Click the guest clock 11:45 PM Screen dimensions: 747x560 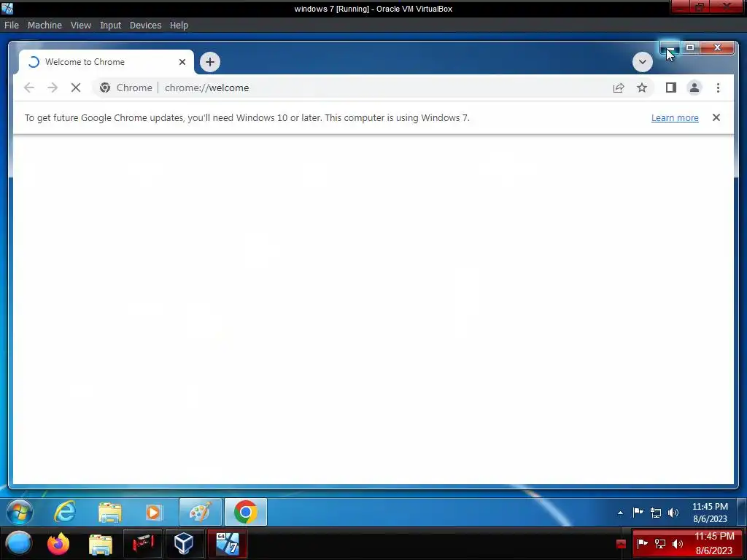(x=710, y=513)
